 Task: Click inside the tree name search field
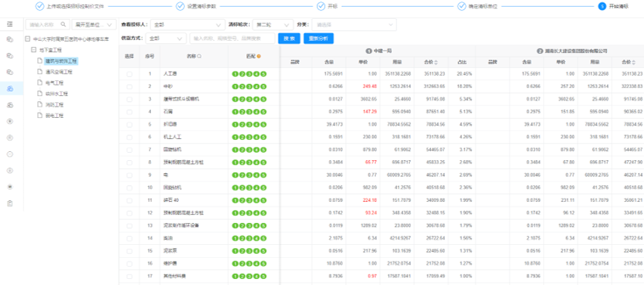point(48,24)
